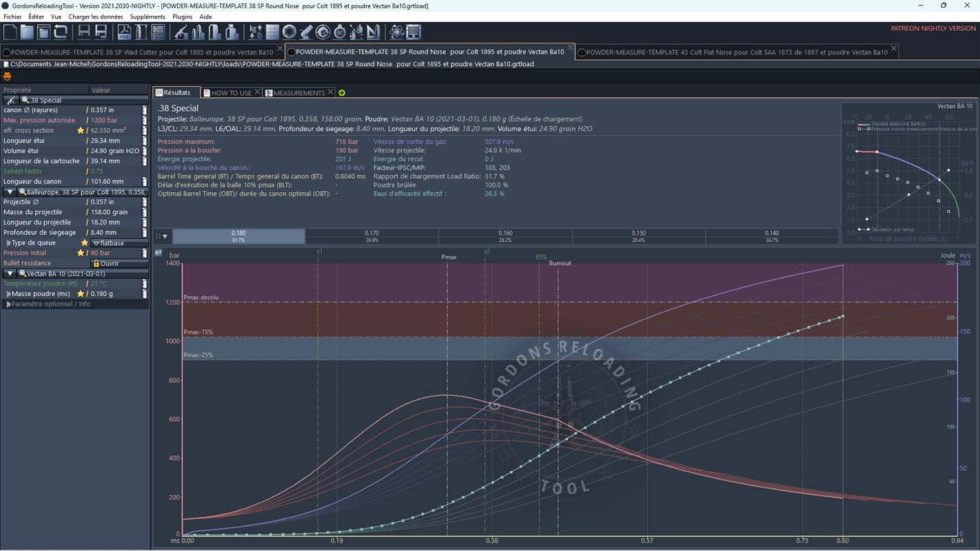
Task: Click the monitor display layout icon
Action: [414, 32]
